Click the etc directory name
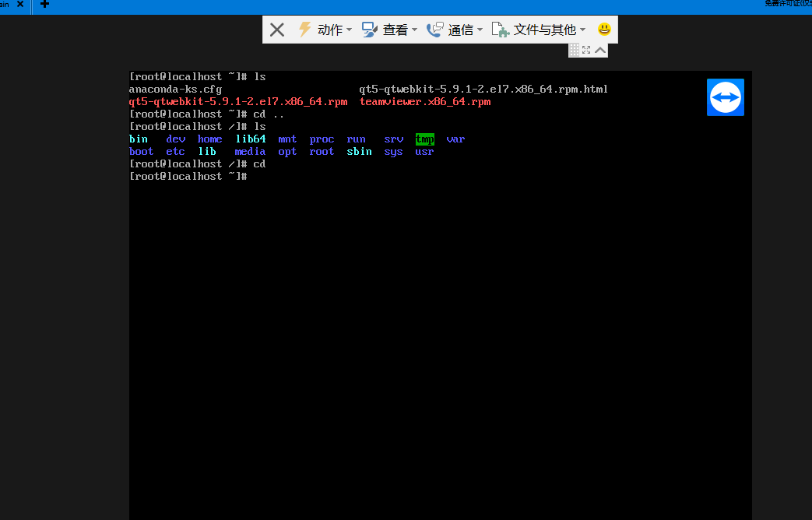The image size is (812, 520). [x=175, y=151]
